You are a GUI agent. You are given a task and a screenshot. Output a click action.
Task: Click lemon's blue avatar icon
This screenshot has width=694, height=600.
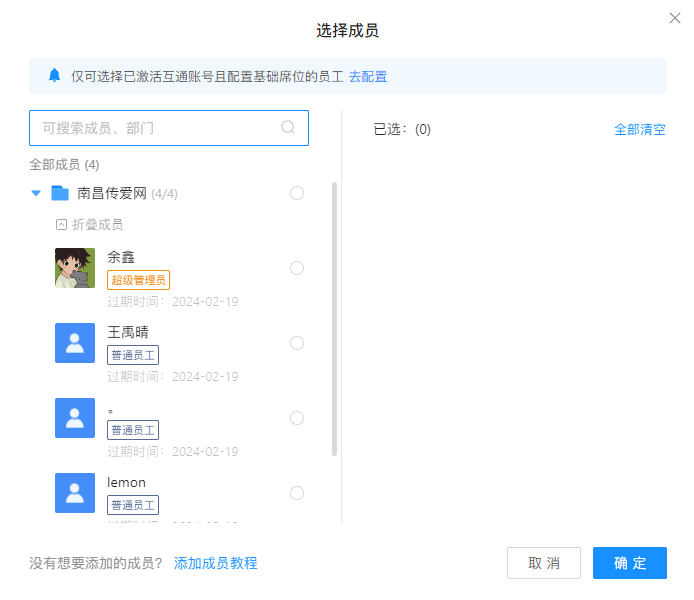click(75, 493)
